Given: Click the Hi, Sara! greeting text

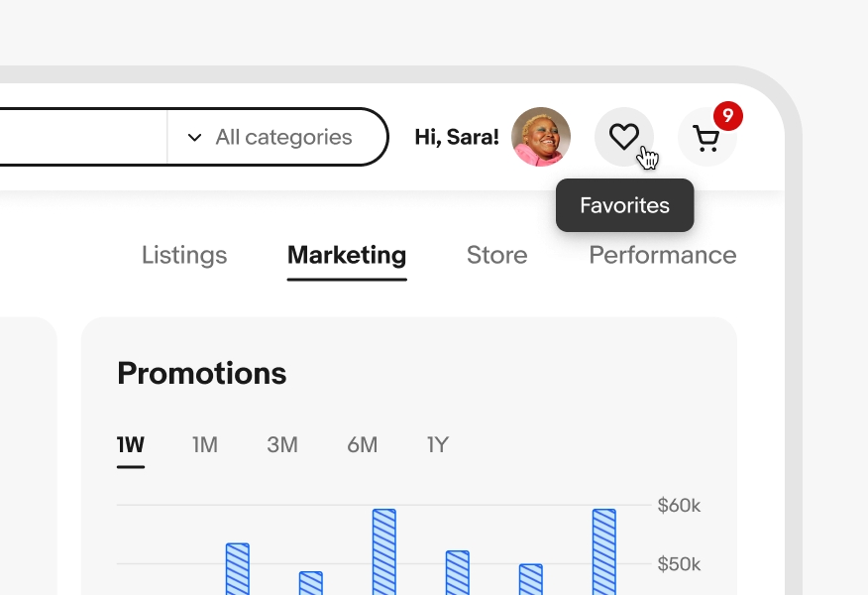Looking at the screenshot, I should pos(457,137).
